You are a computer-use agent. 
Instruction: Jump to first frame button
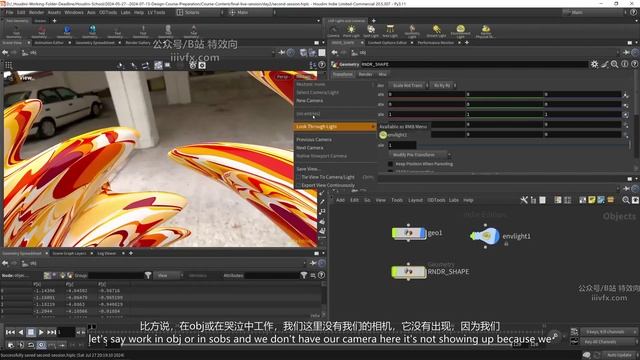point(10,332)
